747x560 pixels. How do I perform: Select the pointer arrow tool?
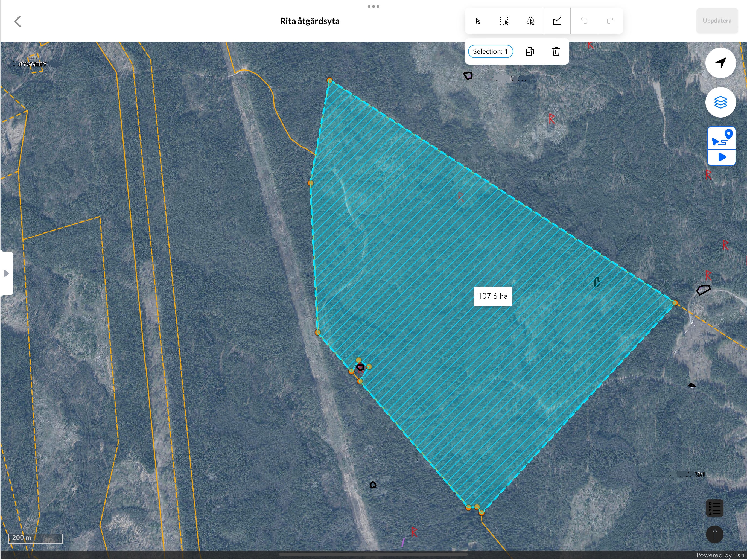478,21
